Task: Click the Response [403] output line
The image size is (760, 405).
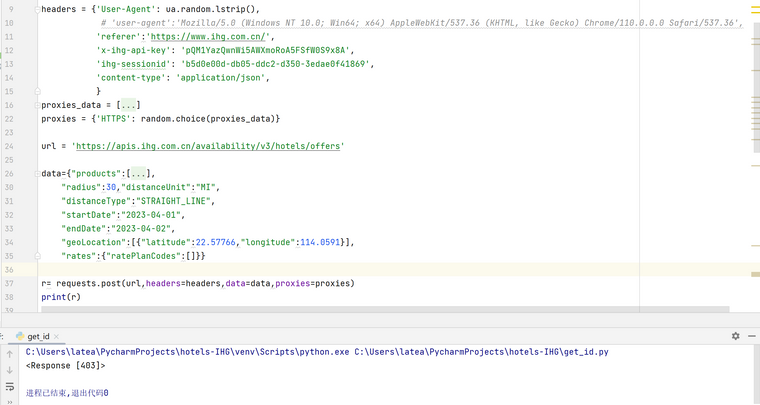Action: pyautogui.click(x=62, y=366)
